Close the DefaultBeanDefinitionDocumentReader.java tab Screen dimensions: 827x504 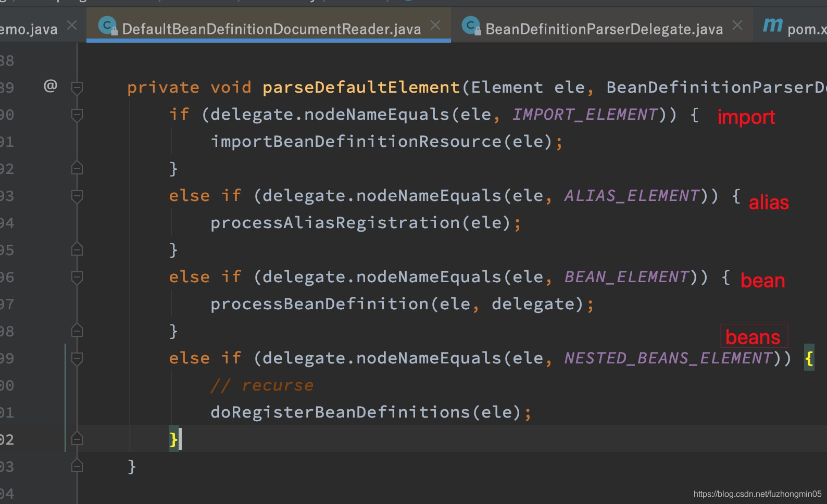pos(435,25)
